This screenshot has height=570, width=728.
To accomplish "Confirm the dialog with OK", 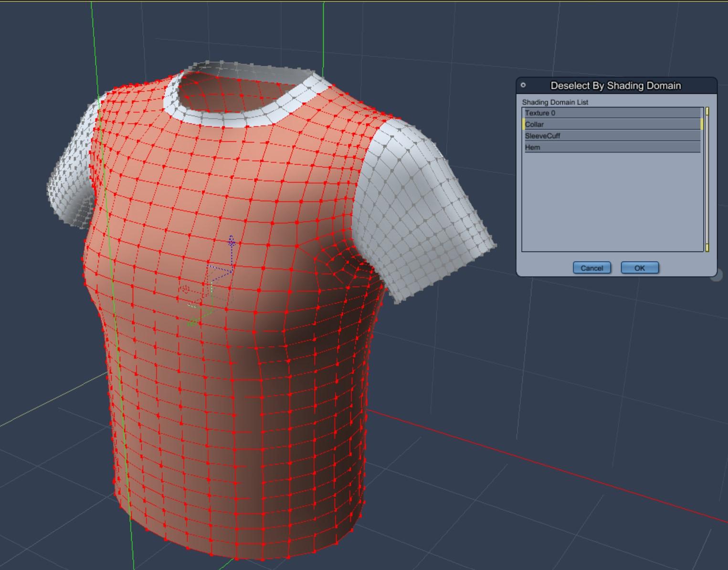I will click(640, 268).
